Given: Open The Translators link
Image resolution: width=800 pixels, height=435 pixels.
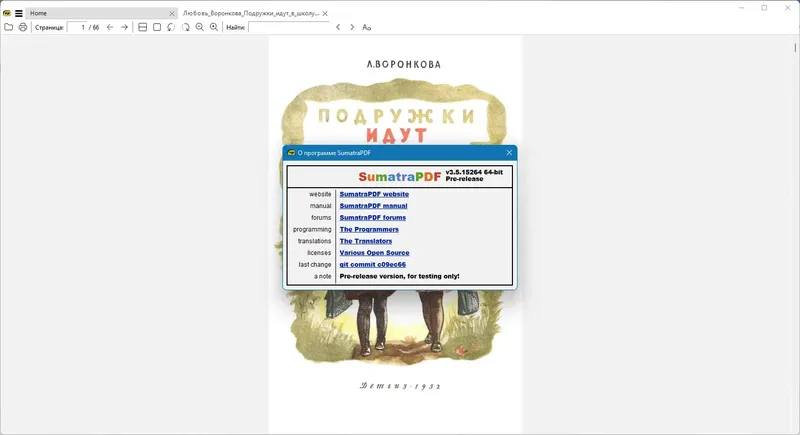Looking at the screenshot, I should pyautogui.click(x=366, y=241).
